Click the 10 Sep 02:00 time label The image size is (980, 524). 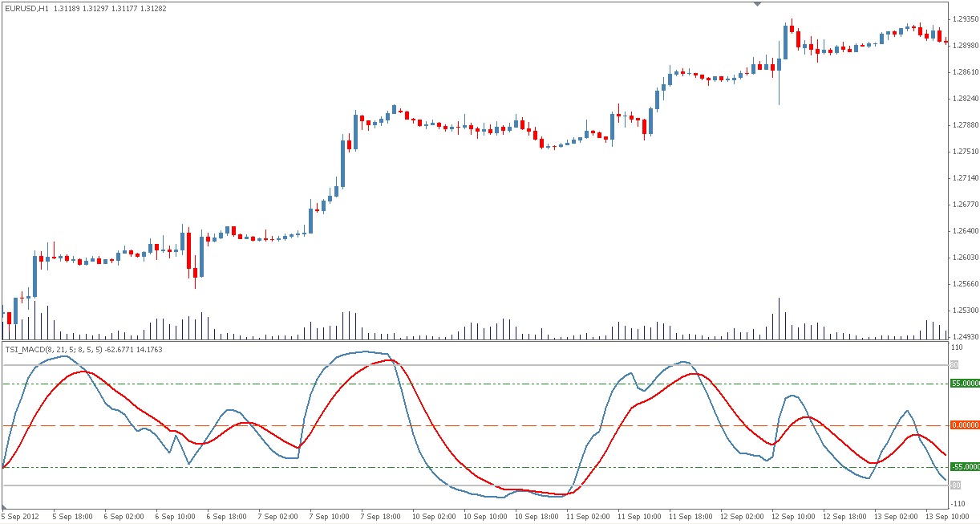pyautogui.click(x=433, y=517)
